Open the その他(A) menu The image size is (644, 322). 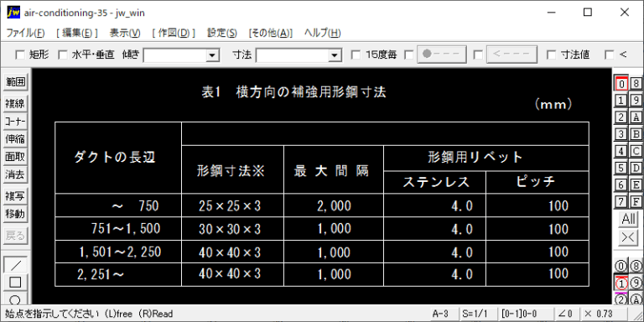(271, 34)
